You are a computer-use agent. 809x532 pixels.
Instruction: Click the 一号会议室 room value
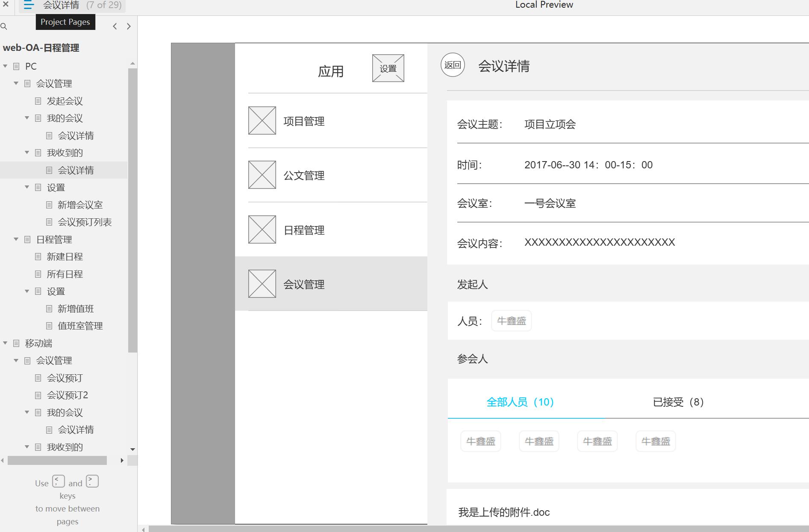550,203
